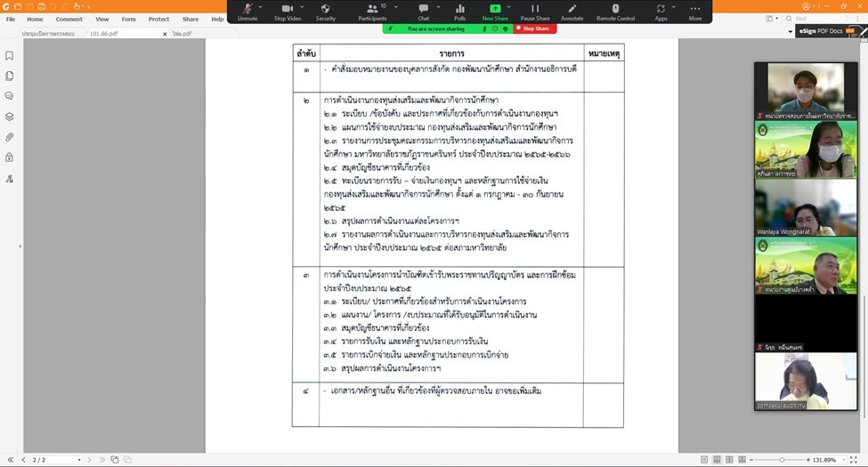
Task: Open the Zoom Apps icon
Action: (x=661, y=8)
